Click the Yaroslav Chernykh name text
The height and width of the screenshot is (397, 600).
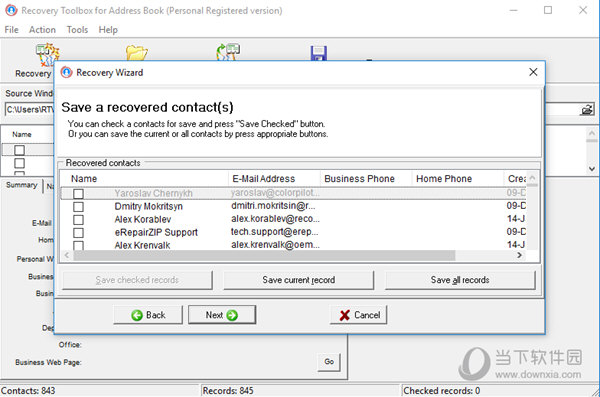[x=153, y=193]
